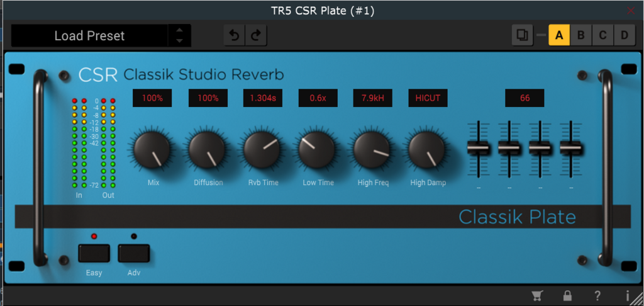Viewport: 644px width, 306px height.
Task: Click the Mix value display 100%
Action: click(x=152, y=98)
